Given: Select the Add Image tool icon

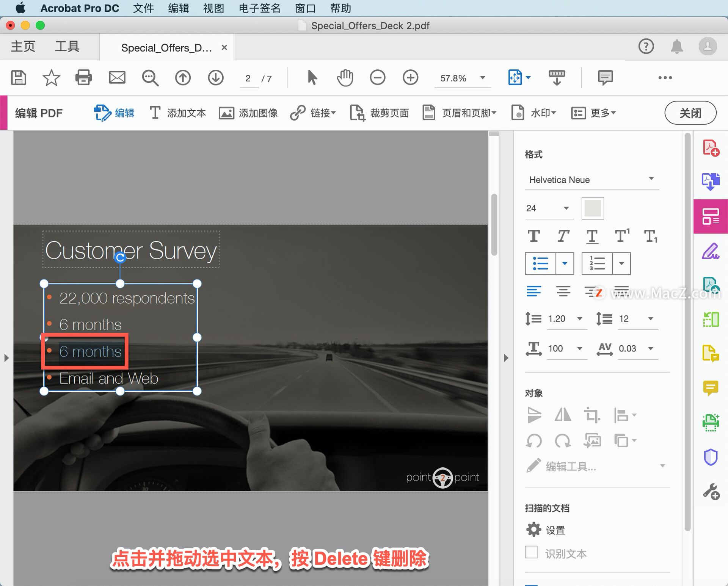Looking at the screenshot, I should pyautogui.click(x=226, y=114).
